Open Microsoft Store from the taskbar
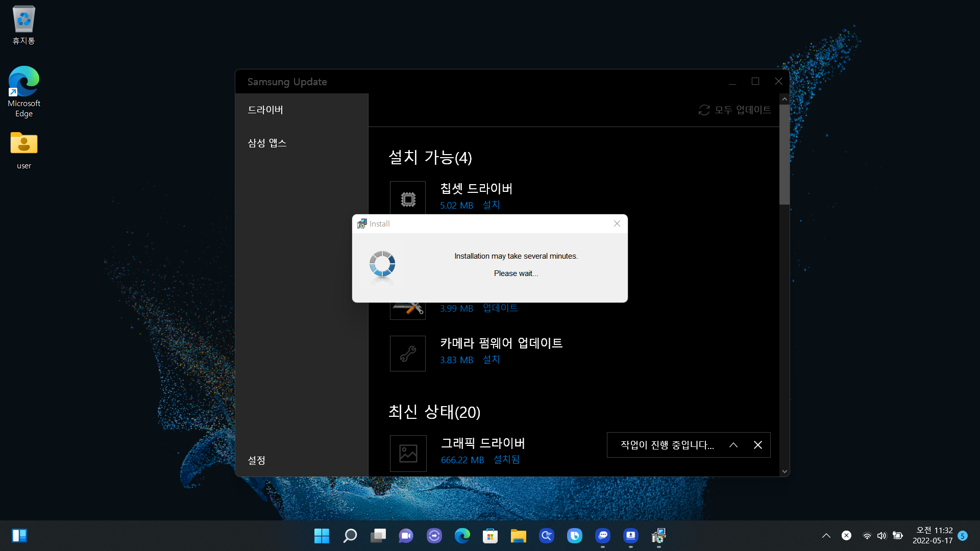980x551 pixels. [x=490, y=536]
